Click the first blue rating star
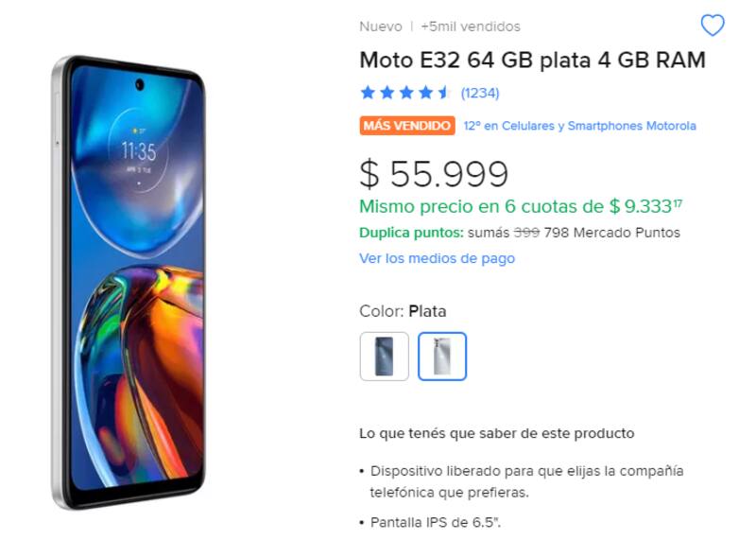 [368, 93]
